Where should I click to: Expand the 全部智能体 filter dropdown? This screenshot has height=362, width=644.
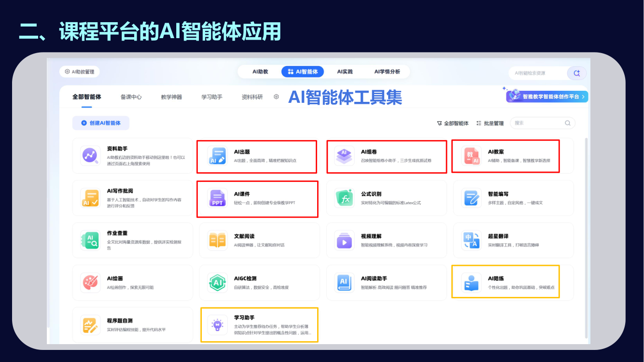click(453, 123)
